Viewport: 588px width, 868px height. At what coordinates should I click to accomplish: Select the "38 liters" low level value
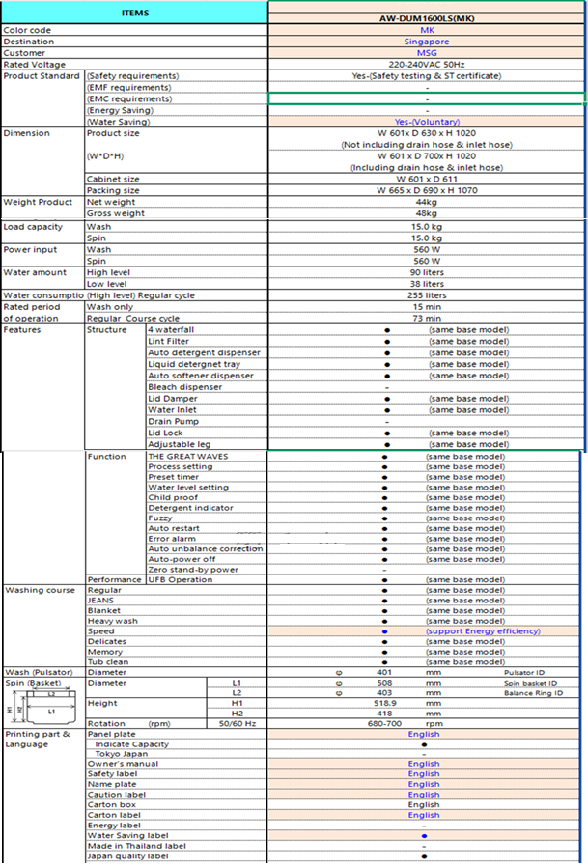(427, 284)
